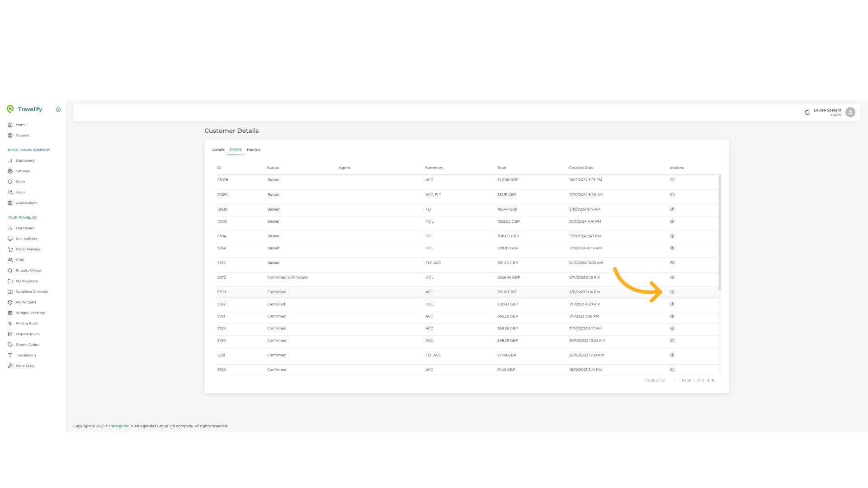Viewport: 868px width, 488px height.
Task: Toggle the eye icon for order 23078
Action: [672, 179]
